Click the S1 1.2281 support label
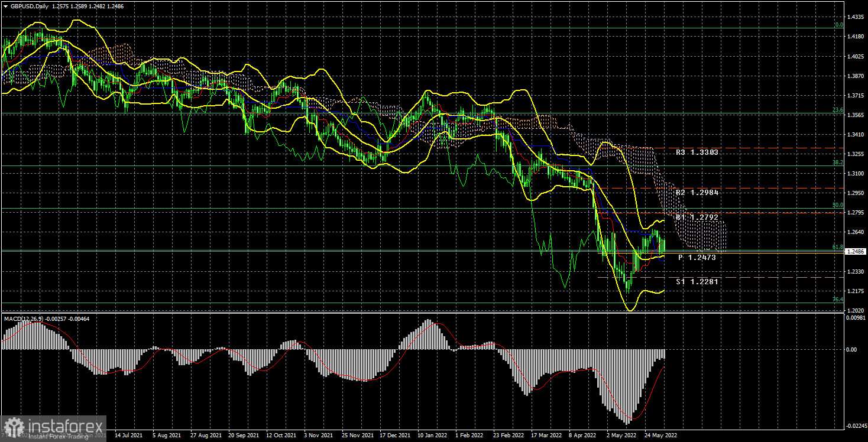Screen dimensions: 868x442 click(x=697, y=282)
